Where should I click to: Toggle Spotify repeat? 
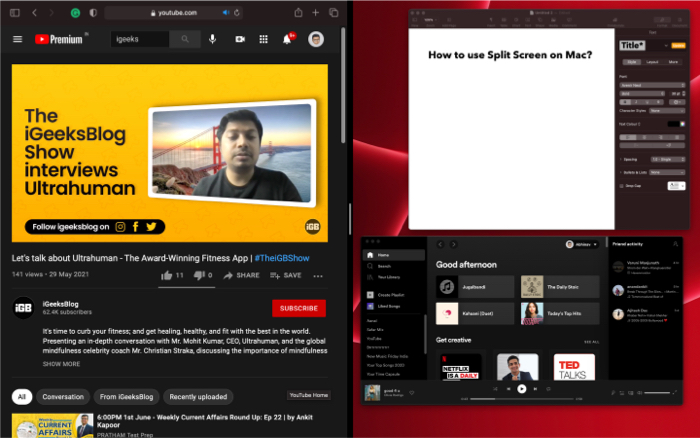click(548, 389)
